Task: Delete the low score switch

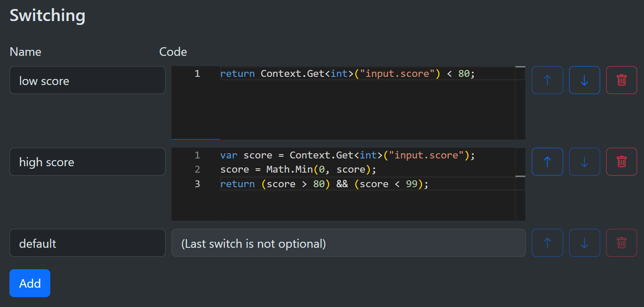Action: (621, 80)
